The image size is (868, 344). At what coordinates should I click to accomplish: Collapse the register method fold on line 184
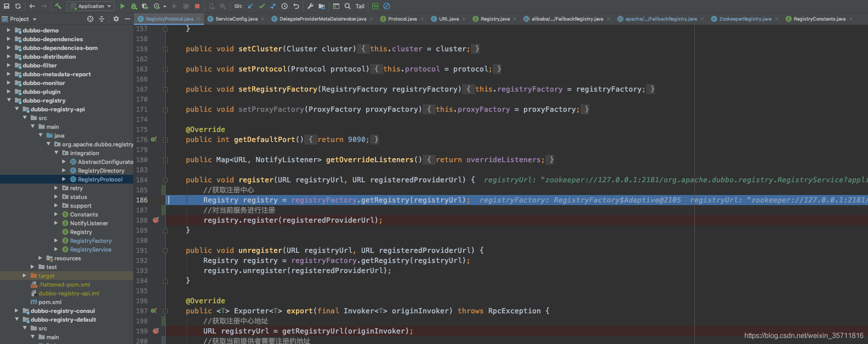[x=165, y=180]
